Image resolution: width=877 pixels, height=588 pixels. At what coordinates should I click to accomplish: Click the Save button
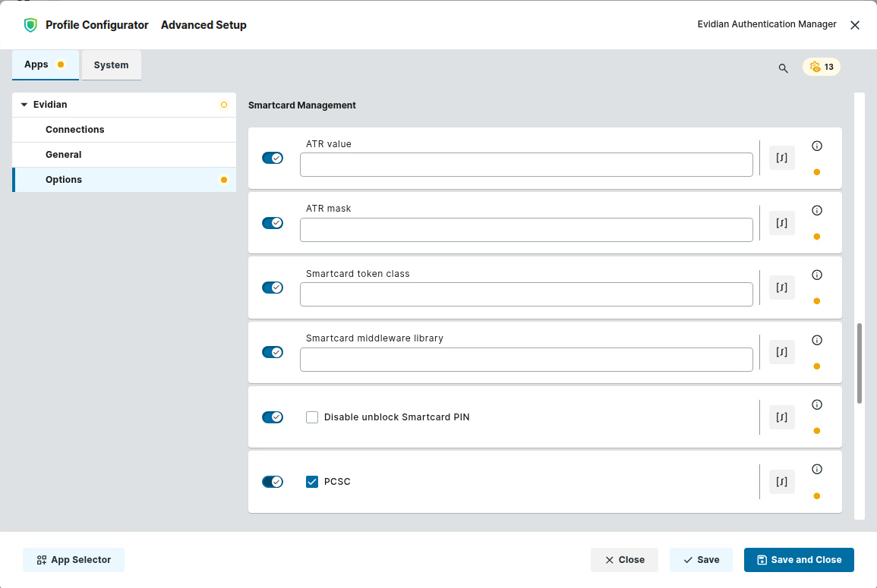pos(701,560)
